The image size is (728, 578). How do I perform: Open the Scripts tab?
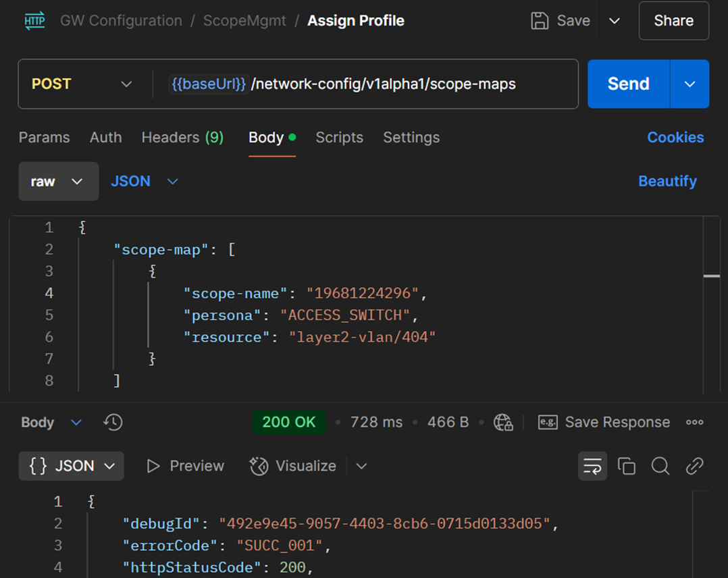pyautogui.click(x=339, y=138)
